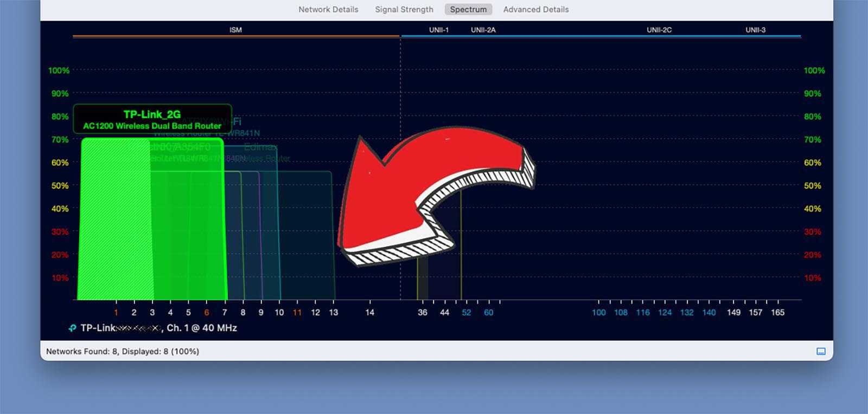The width and height of the screenshot is (868, 414).
Task: Click the link icon beside the TP-Link legend
Action: tap(72, 328)
